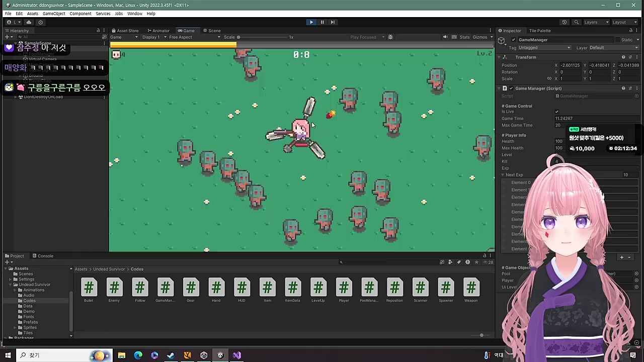Open Visual Studio from the taskbar
The height and width of the screenshot is (362, 644).
237,355
